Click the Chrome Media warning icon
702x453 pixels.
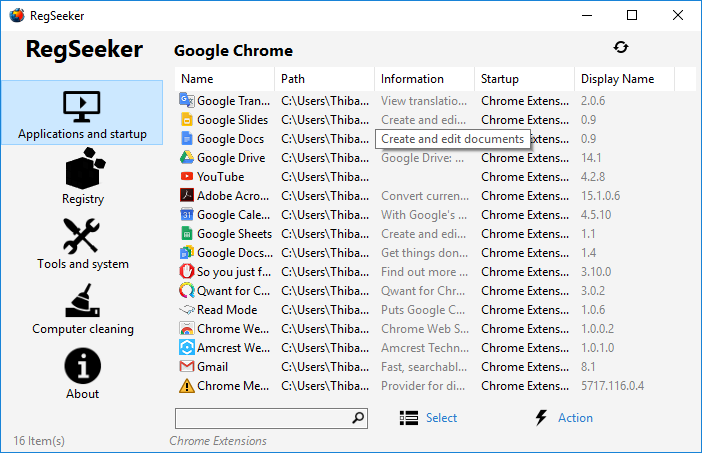(187, 385)
